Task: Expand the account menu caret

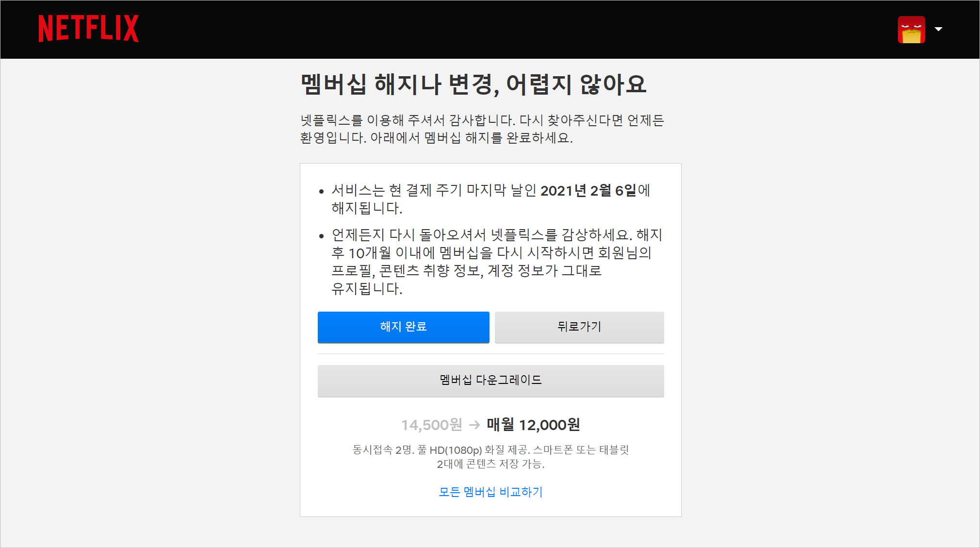Action: tap(939, 29)
